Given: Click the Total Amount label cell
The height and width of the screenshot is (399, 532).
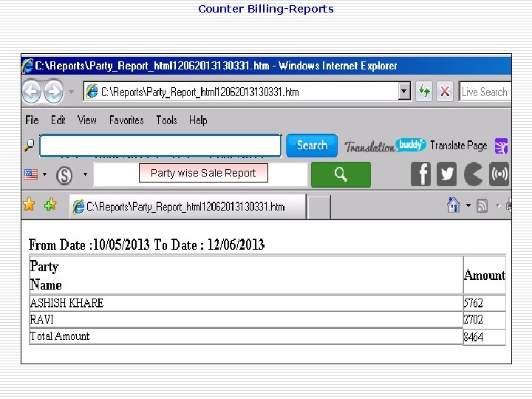Looking at the screenshot, I should point(246,336).
